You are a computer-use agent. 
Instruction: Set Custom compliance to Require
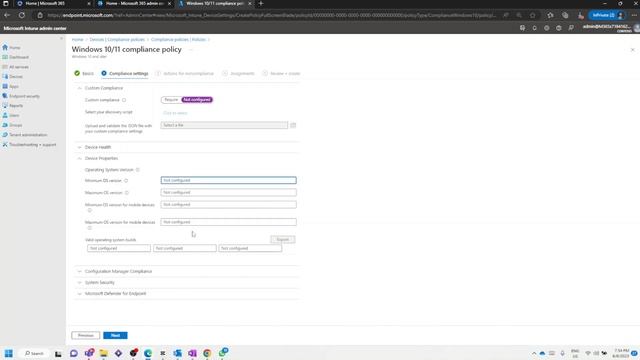coord(171,100)
